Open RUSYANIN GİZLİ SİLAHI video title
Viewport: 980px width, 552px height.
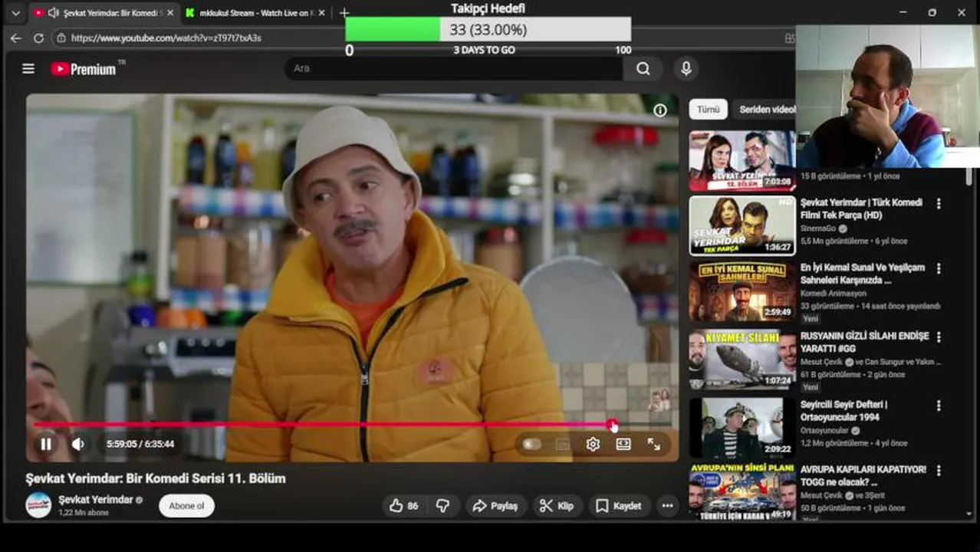click(x=864, y=342)
